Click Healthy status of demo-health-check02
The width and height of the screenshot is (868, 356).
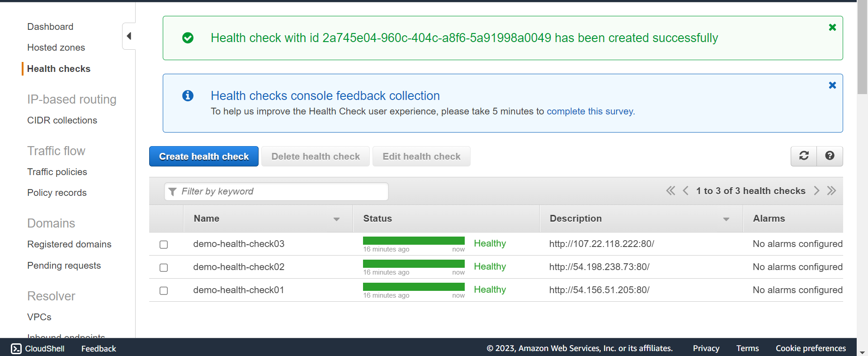pyautogui.click(x=490, y=266)
